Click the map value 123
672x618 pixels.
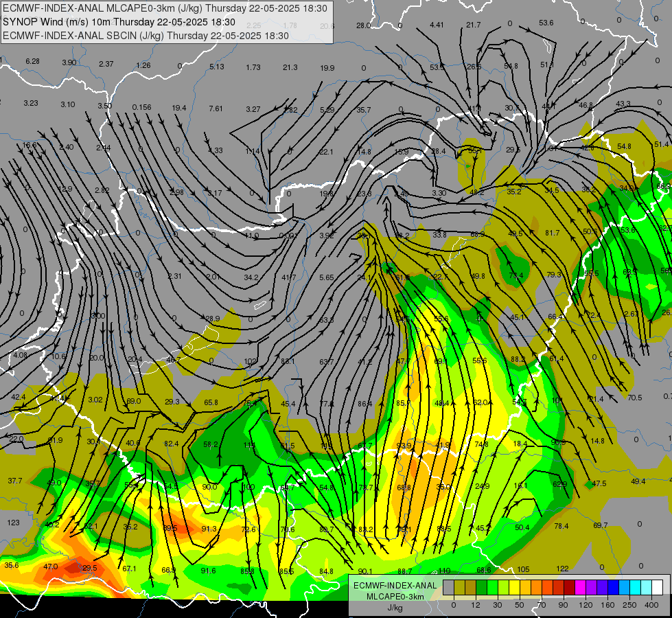[13, 523]
